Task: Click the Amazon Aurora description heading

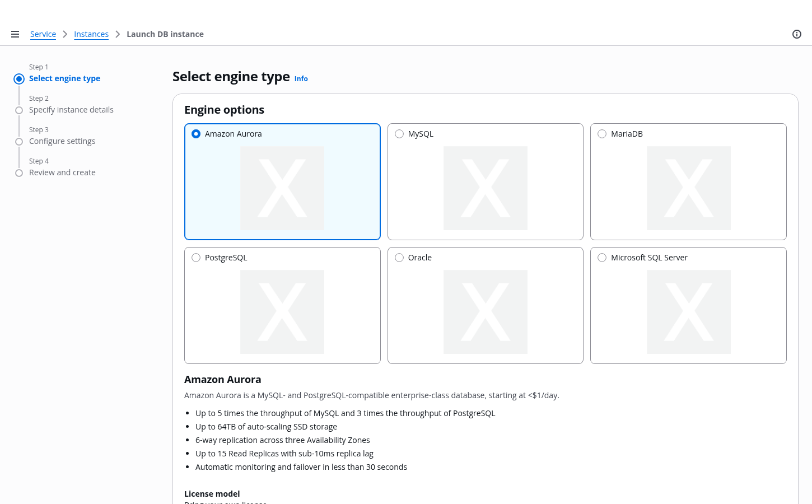Action: (x=223, y=380)
